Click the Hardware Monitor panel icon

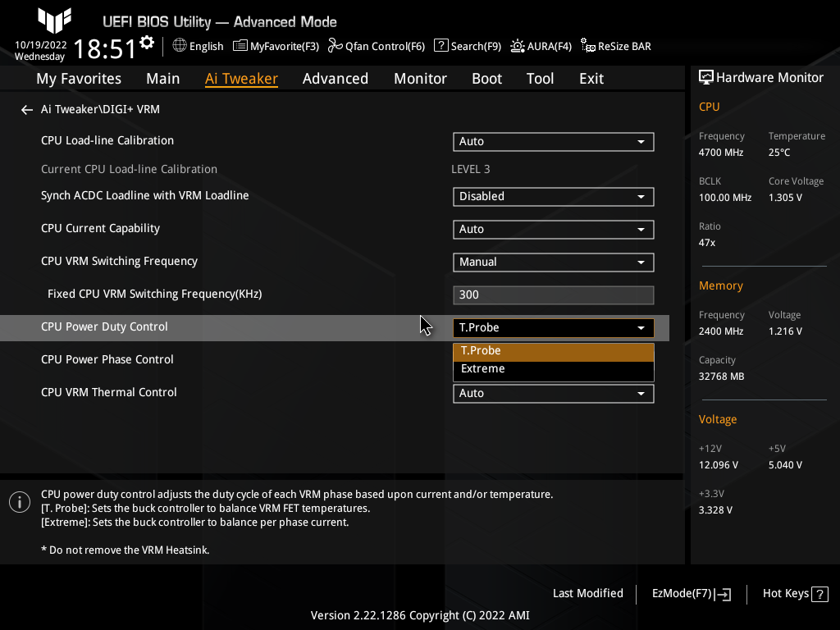coord(706,76)
